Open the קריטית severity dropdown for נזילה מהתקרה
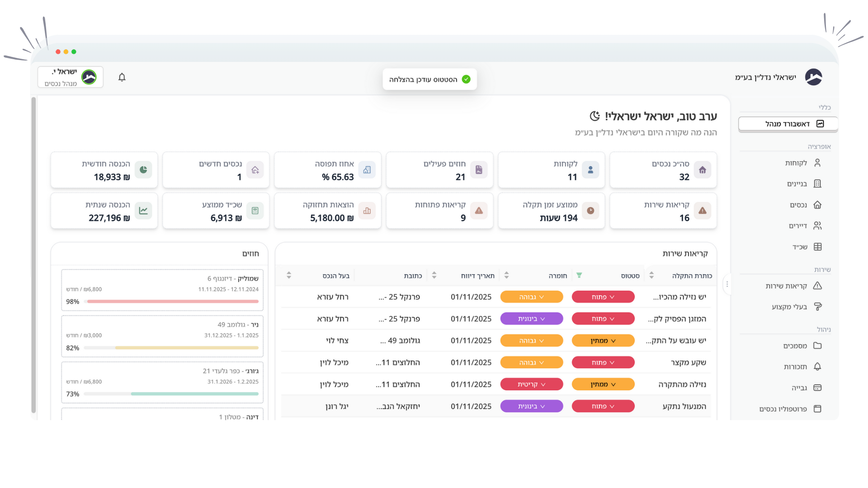This screenshot has height=488, width=868. 532,384
